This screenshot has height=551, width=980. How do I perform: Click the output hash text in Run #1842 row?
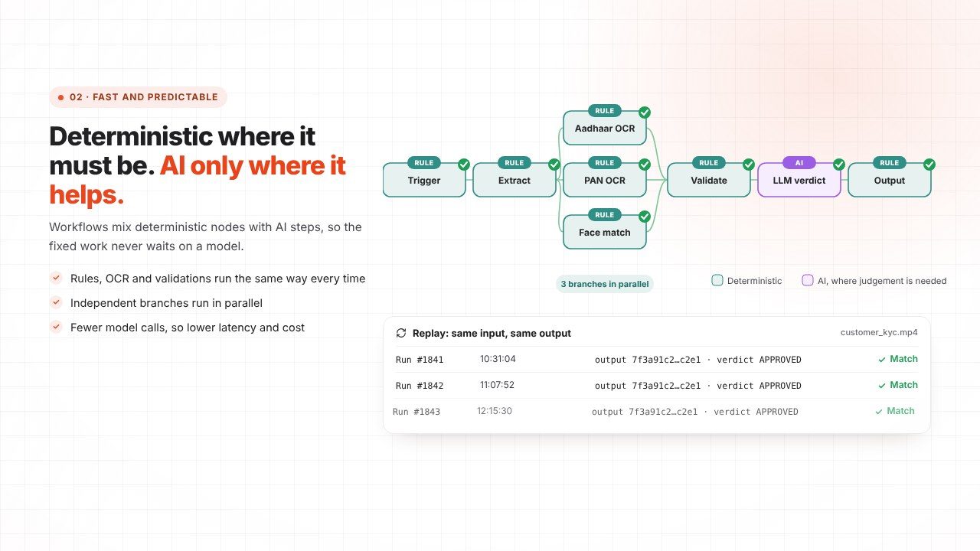point(698,386)
